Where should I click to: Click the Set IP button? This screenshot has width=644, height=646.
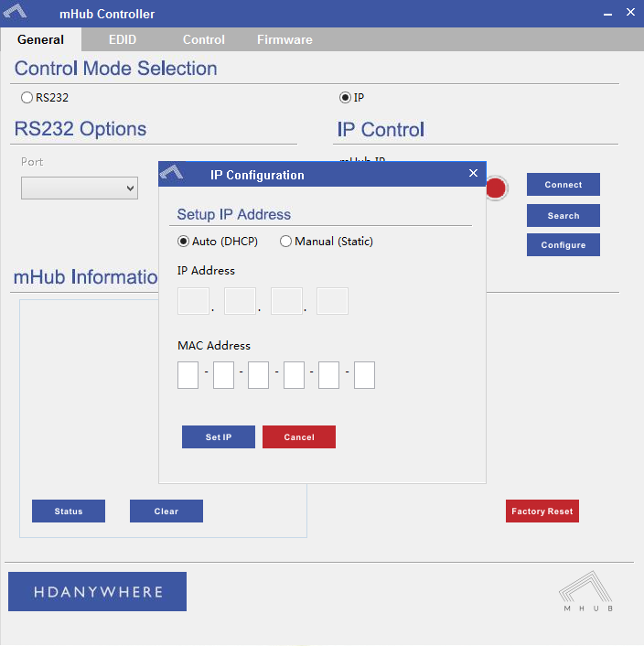coord(219,436)
